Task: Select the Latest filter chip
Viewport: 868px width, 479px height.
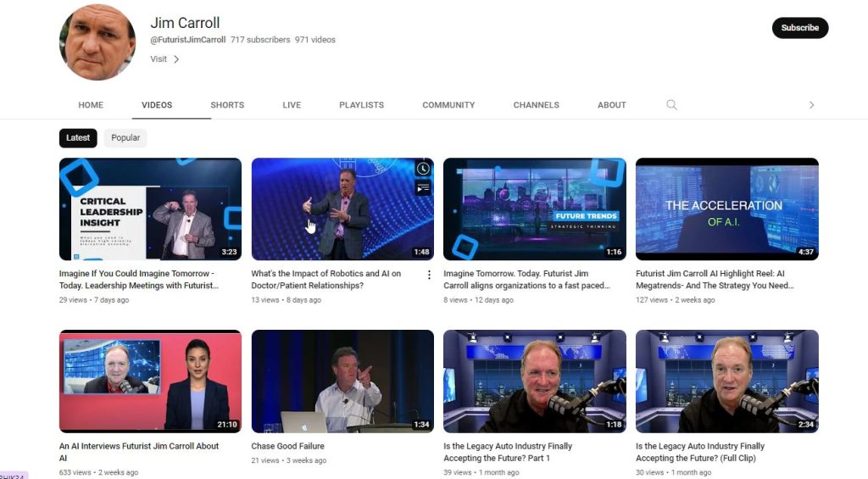Action: [78, 138]
